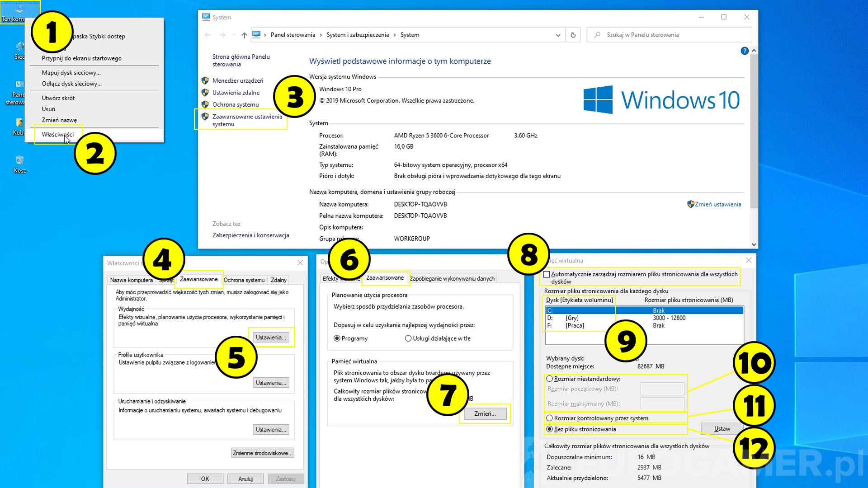Click the Ochrona systemu shield icon
This screenshot has height=488, width=868.
click(205, 104)
